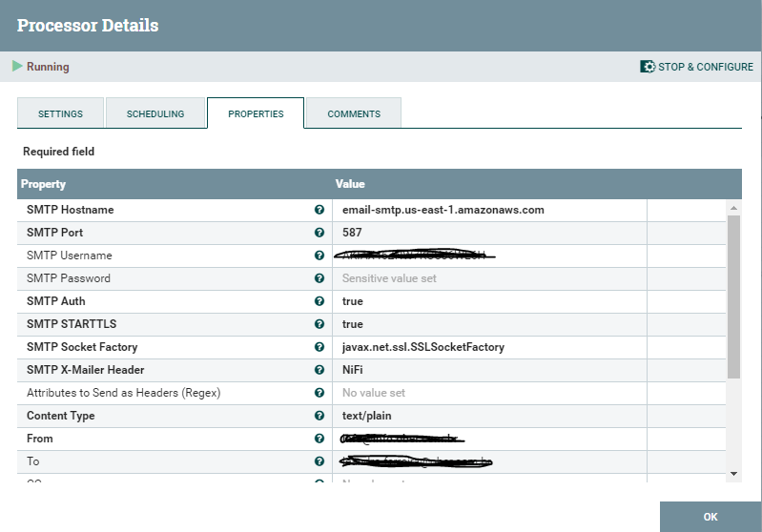Screen dimensions: 762x532
Task: Click the OK button
Action: coord(711,517)
